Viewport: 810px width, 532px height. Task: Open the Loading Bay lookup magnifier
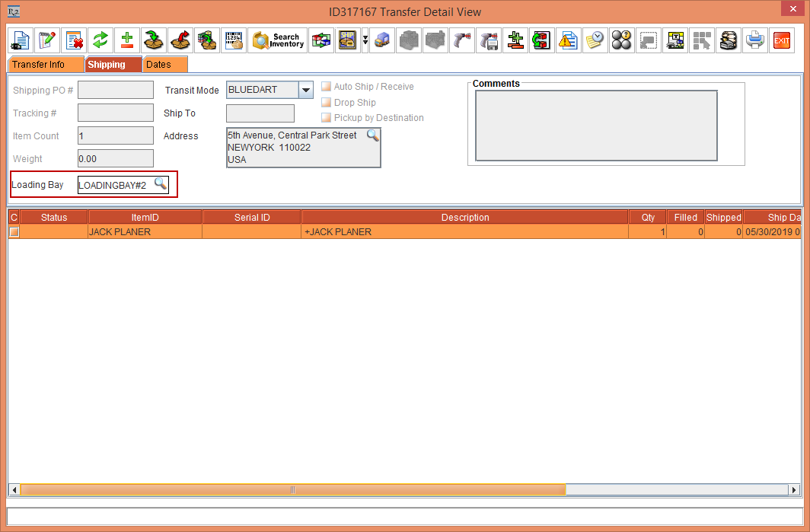[161, 183]
